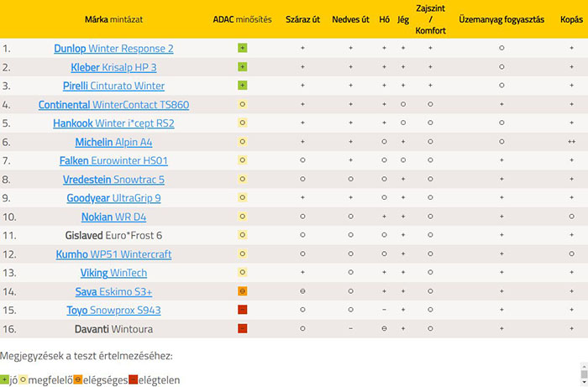Click the Toyo minus rating under Hó
588x387 pixels.
[384, 310]
